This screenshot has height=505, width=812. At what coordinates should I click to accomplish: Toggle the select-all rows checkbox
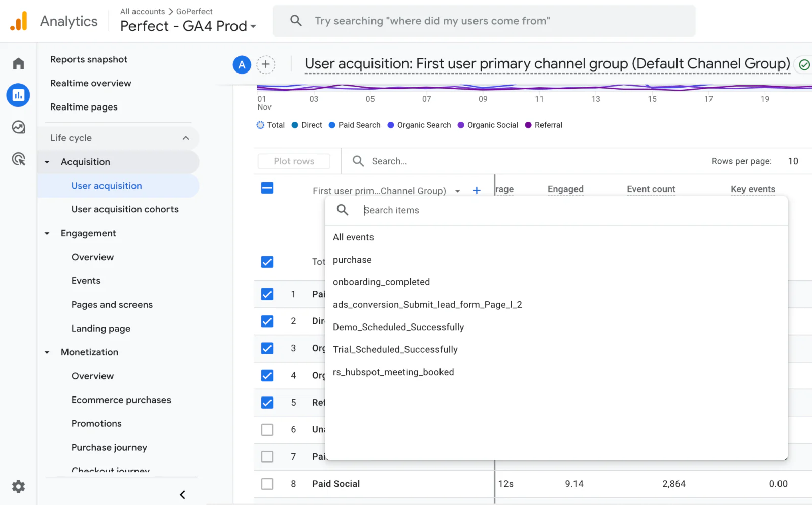tap(267, 188)
